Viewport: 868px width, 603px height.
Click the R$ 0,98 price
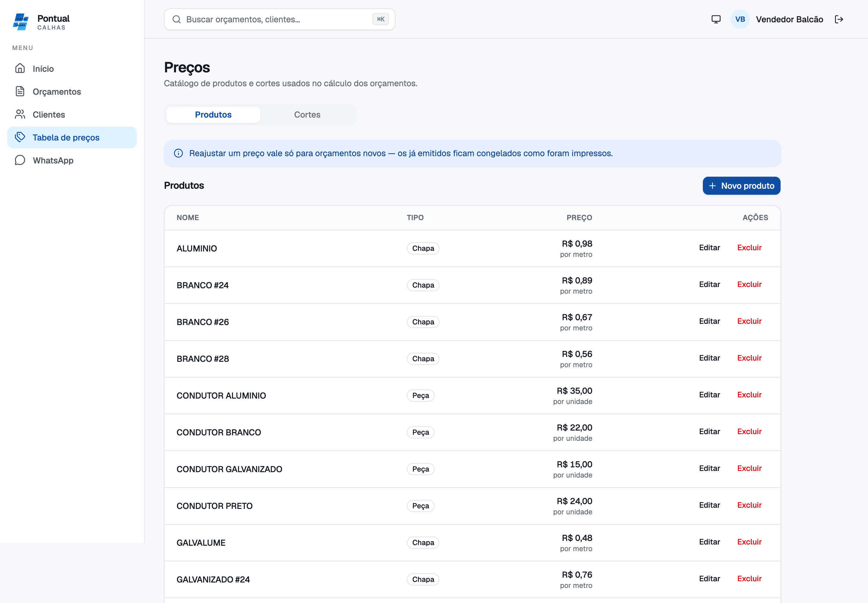(577, 244)
